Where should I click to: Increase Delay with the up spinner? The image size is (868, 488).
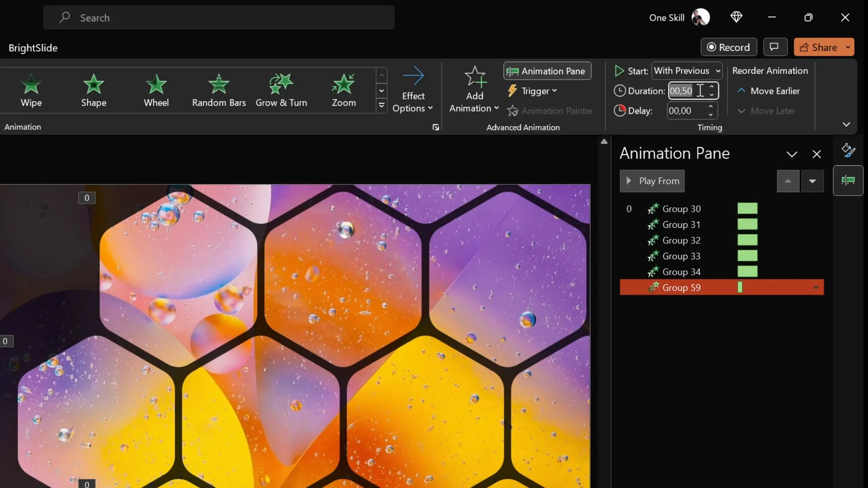pyautogui.click(x=711, y=107)
